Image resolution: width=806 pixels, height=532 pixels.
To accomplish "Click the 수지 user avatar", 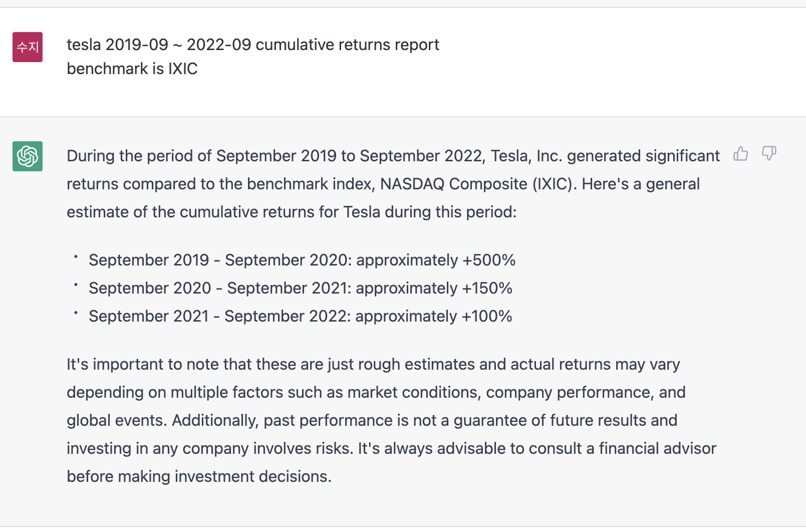I will pos(28,47).
